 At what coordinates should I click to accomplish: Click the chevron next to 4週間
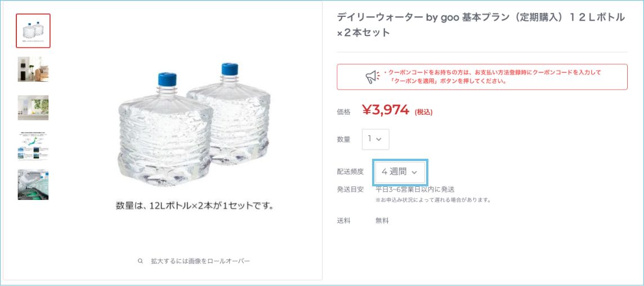[x=415, y=172]
